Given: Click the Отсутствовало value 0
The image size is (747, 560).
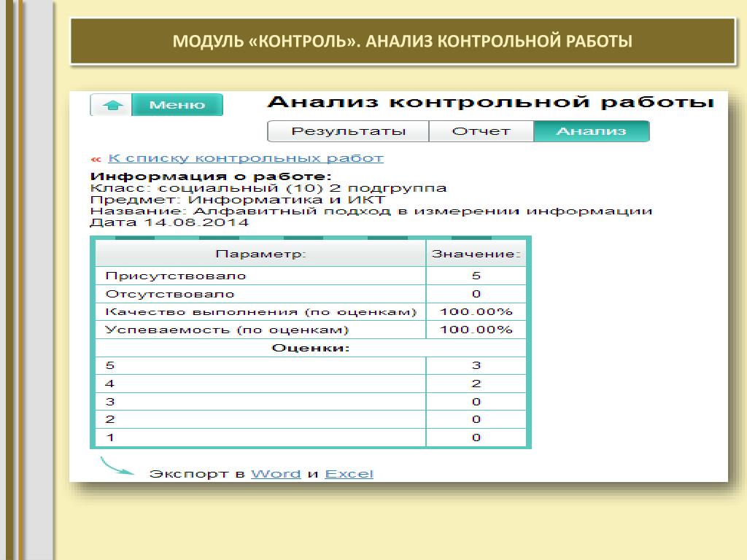Looking at the screenshot, I should 476,294.
